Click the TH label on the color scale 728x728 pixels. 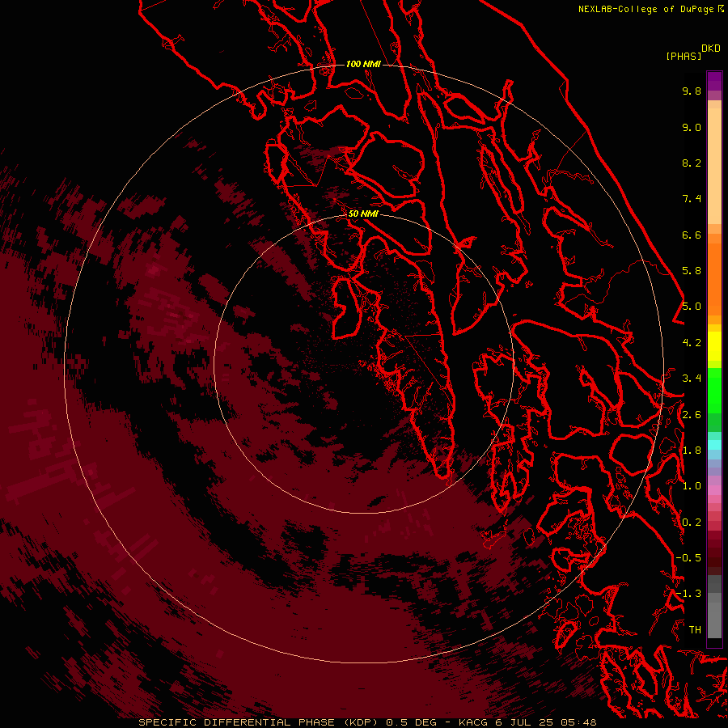pos(695,630)
